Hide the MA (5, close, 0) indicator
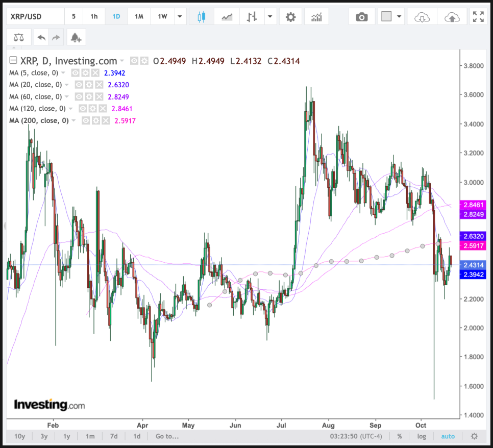This screenshot has height=448, width=493. [75, 73]
